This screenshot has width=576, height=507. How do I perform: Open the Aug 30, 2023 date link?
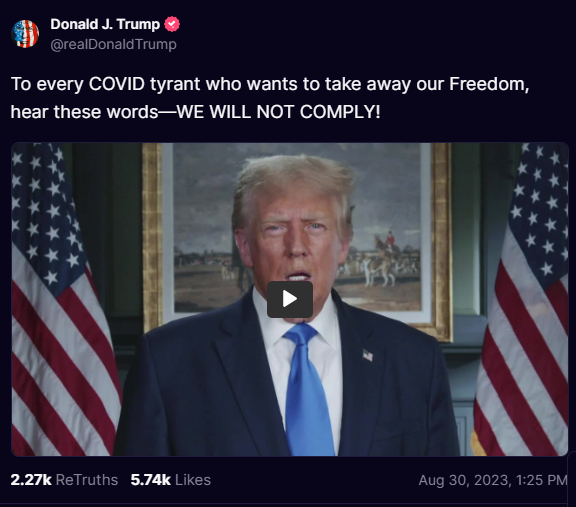tap(464, 480)
